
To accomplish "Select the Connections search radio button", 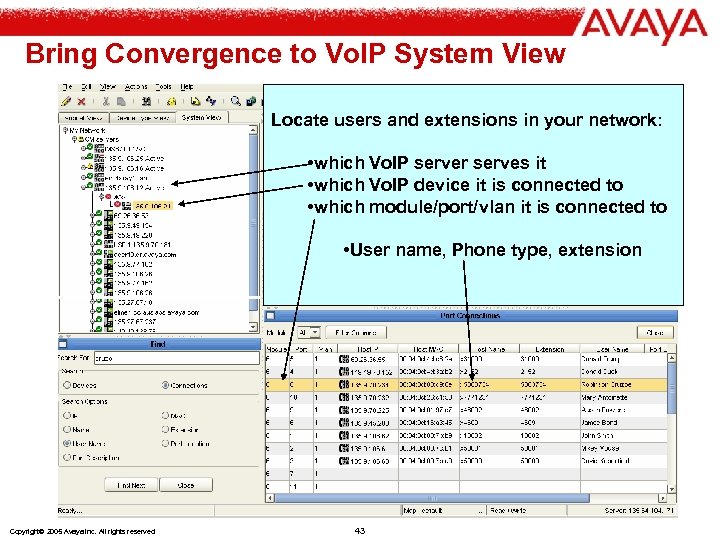I will pos(165,385).
